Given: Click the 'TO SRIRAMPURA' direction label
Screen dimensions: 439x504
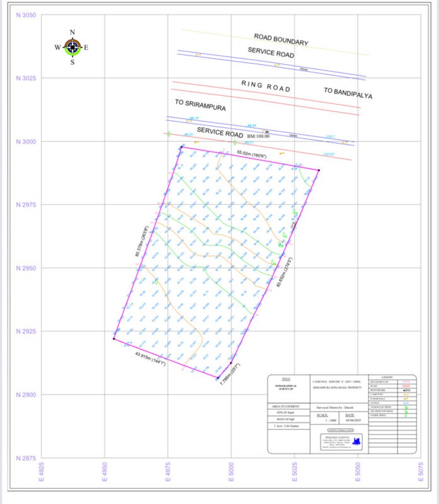Looking at the screenshot, I should click(x=200, y=105).
